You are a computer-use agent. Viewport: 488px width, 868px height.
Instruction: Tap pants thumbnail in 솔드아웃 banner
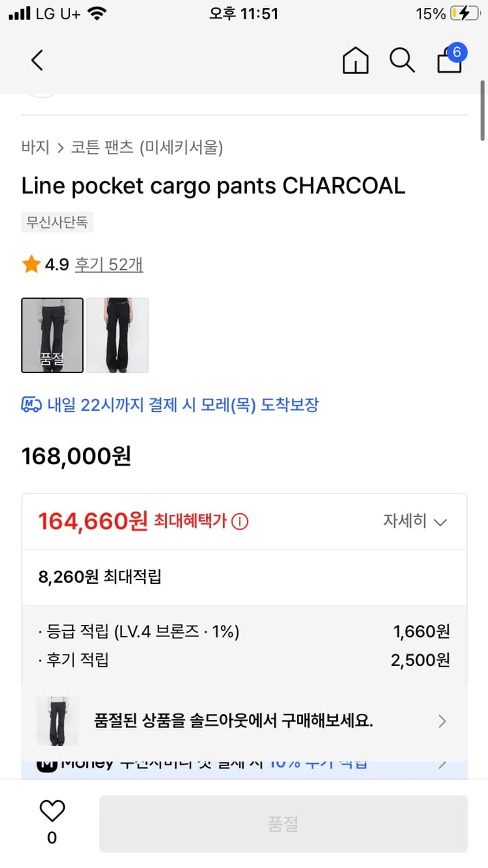57,721
